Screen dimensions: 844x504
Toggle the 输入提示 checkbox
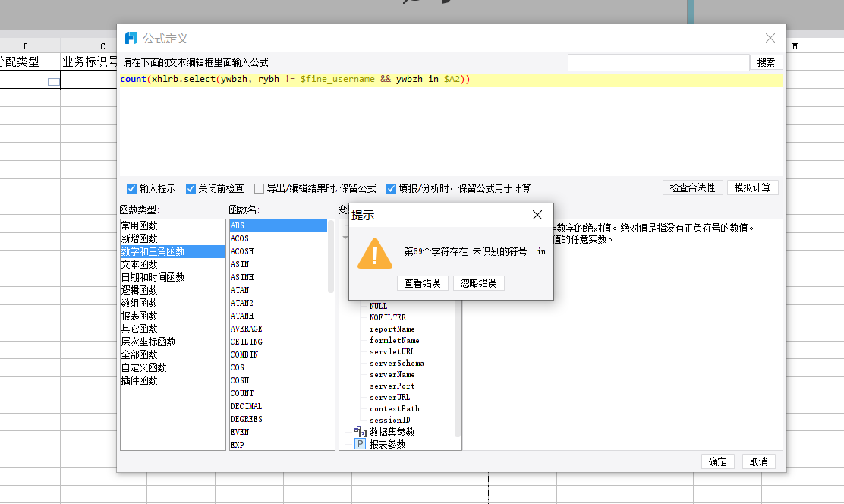(x=131, y=188)
